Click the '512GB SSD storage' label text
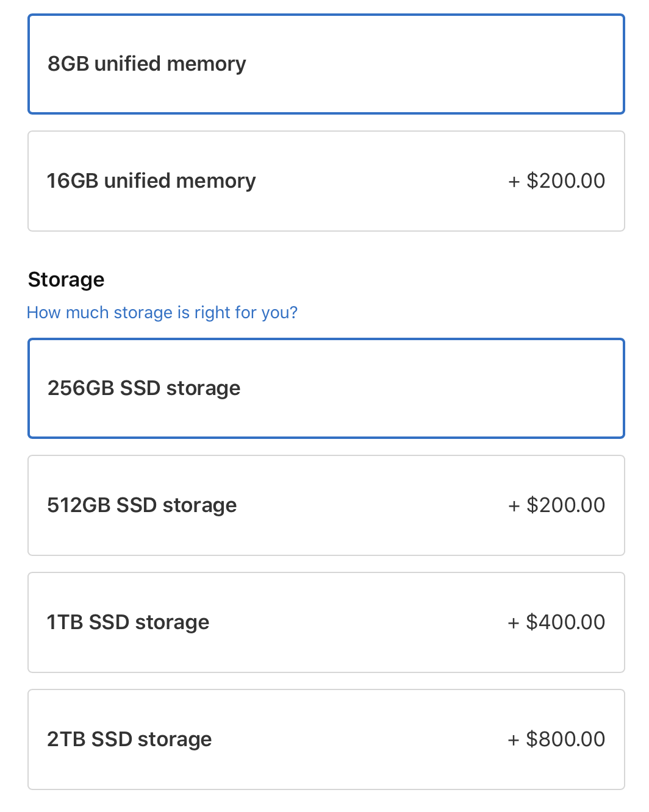Screen dimensions: 649x812 coord(142,505)
